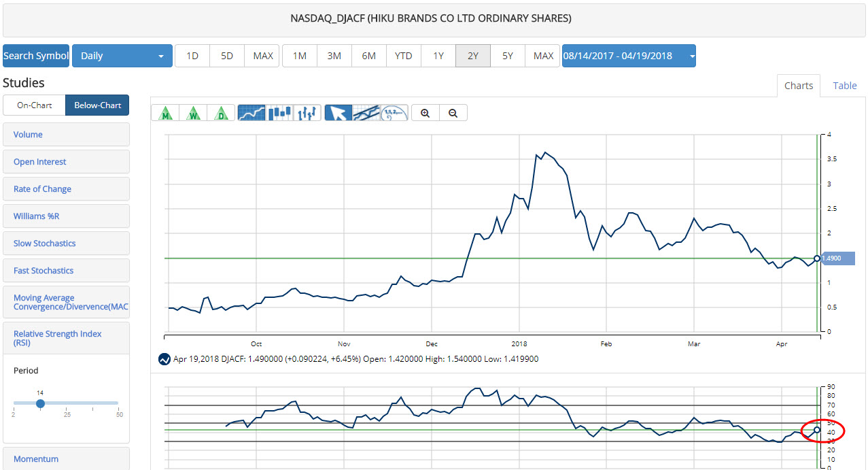This screenshot has height=470, width=868.
Task: Switch to candlestick chart style
Action: 279,113
